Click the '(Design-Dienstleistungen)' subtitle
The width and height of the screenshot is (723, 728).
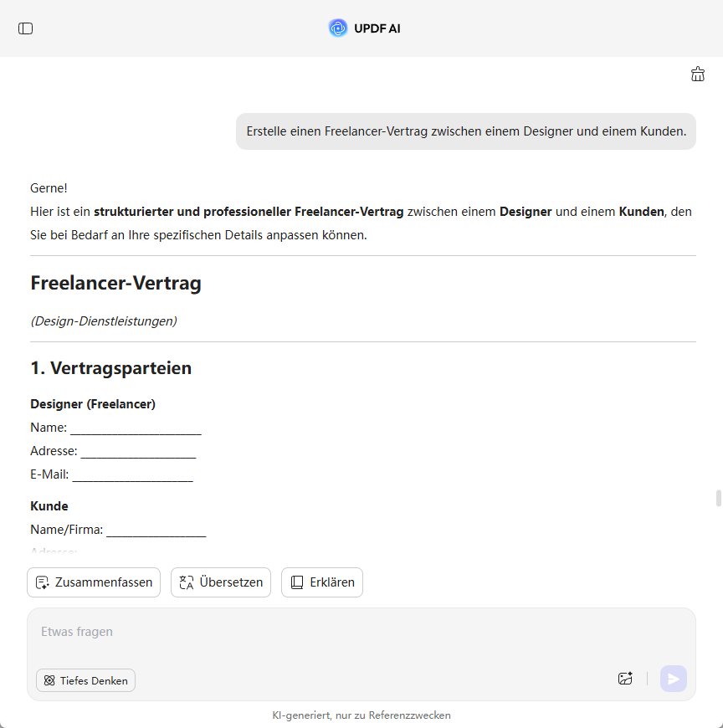[x=104, y=320]
